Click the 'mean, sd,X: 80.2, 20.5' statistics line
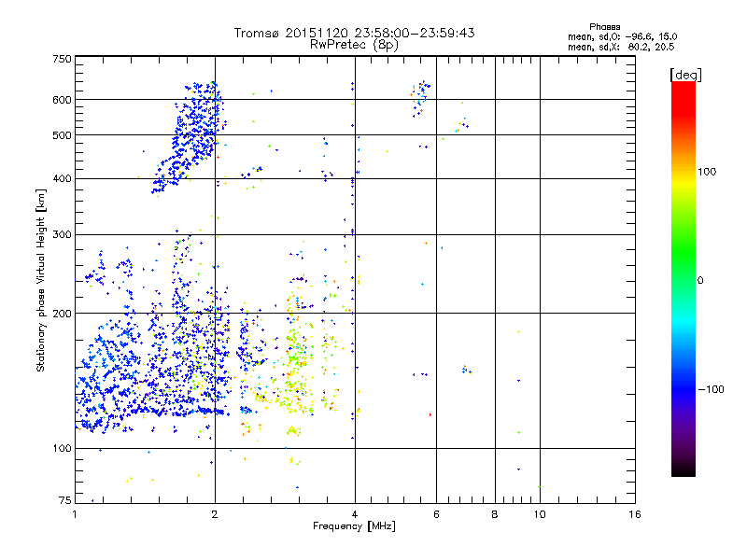747x560 pixels. (621, 47)
